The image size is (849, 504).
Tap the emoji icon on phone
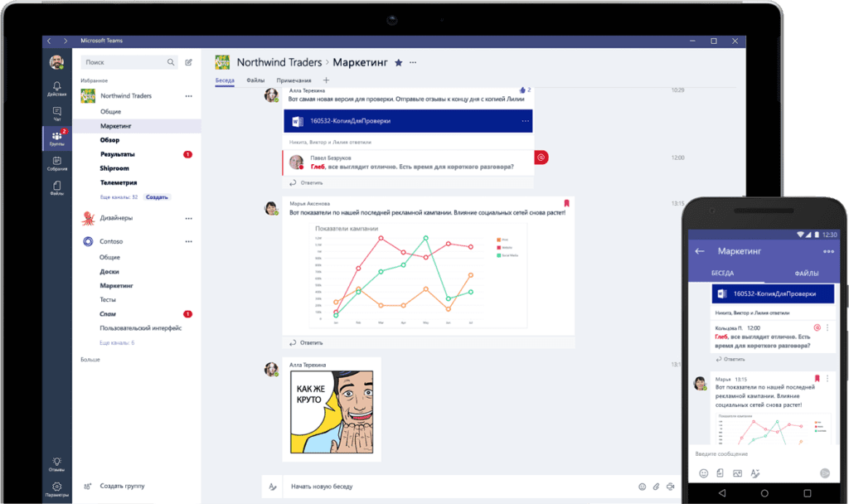click(x=703, y=473)
